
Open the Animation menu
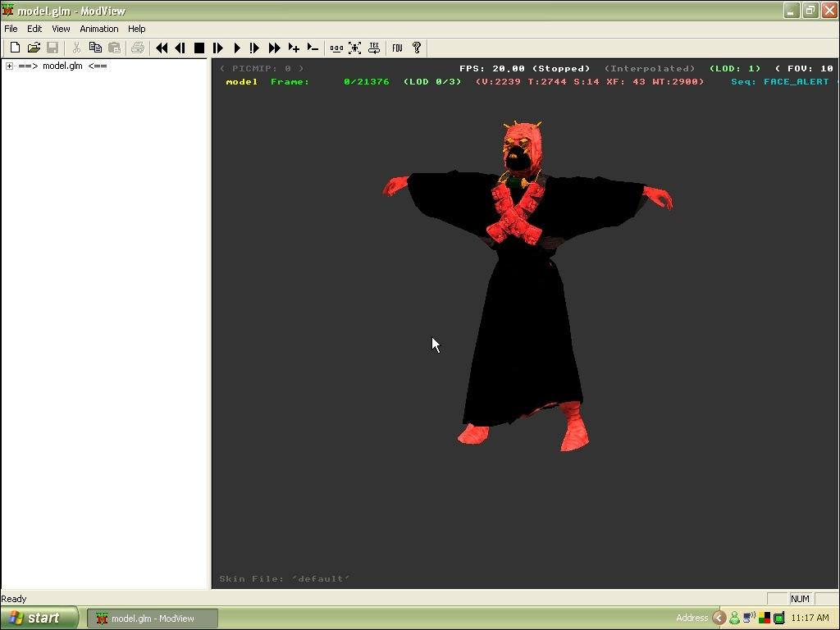98,29
